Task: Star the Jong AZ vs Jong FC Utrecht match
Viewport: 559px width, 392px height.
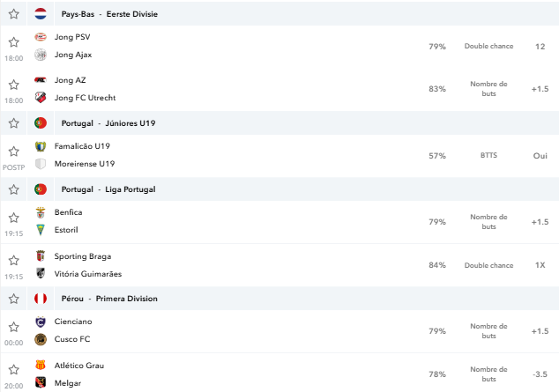Action: coord(13,85)
